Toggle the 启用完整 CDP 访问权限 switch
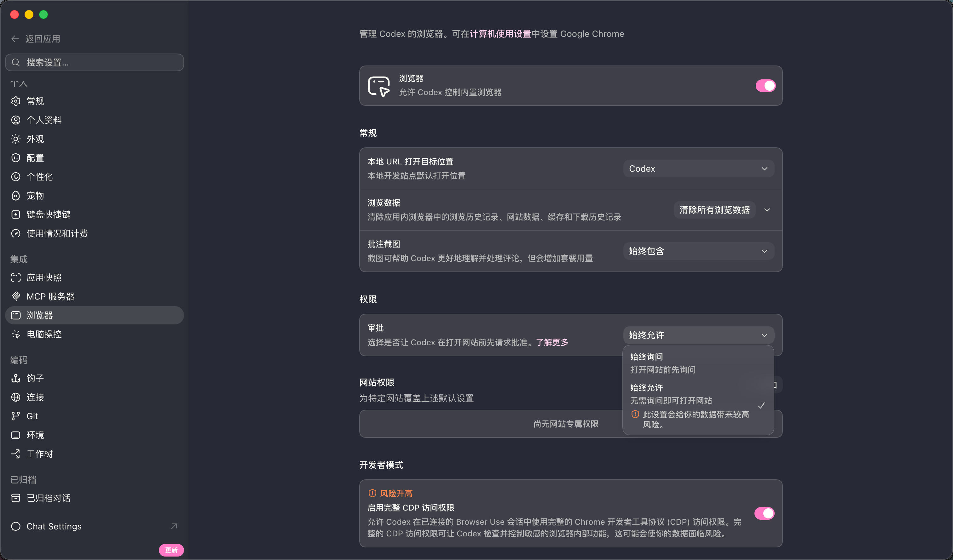This screenshot has width=953, height=560. [x=764, y=513]
